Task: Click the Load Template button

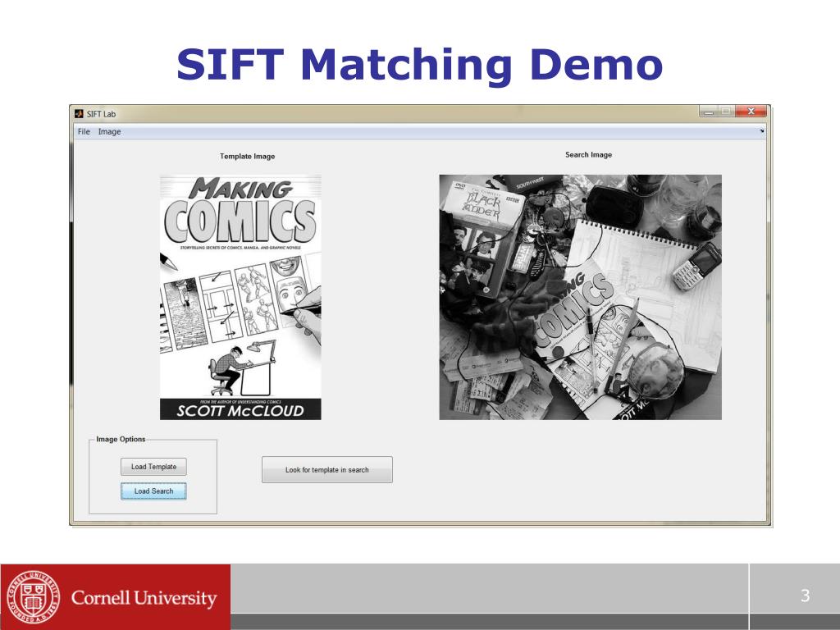Action: tap(153, 467)
